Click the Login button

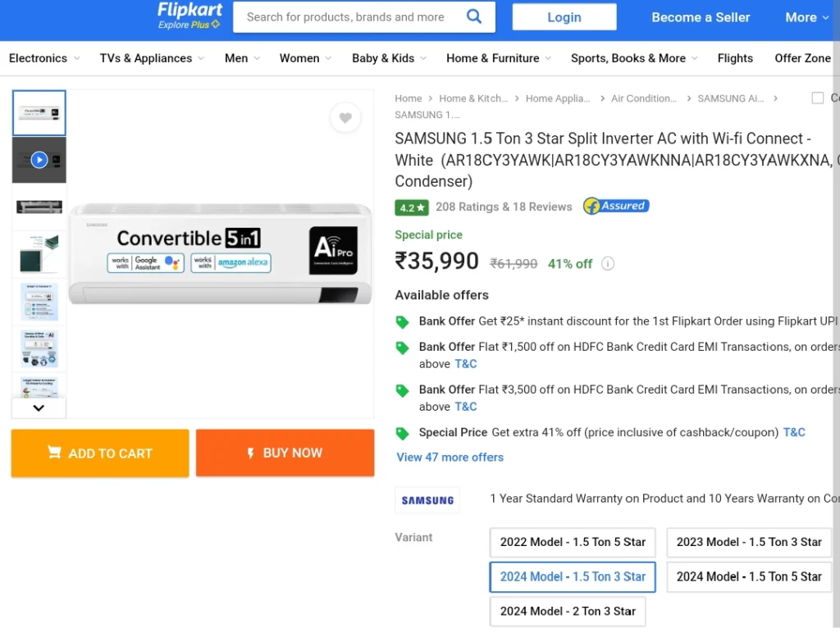[564, 17]
